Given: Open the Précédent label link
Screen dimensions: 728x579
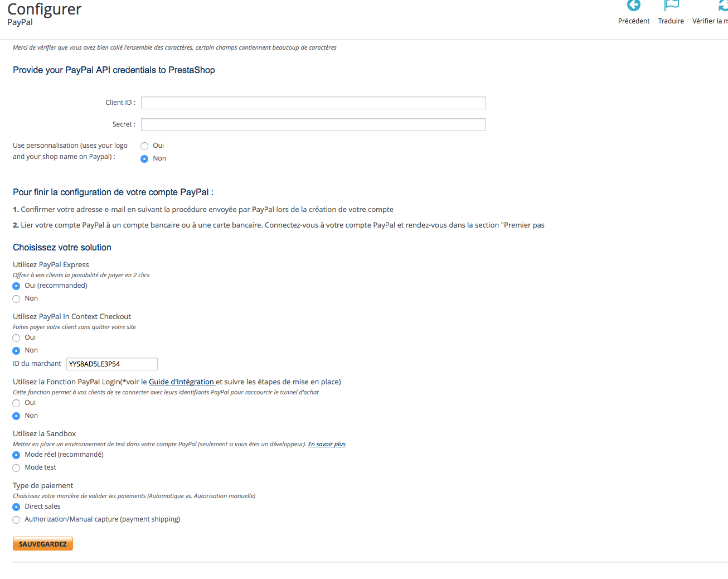Looking at the screenshot, I should pyautogui.click(x=634, y=21).
